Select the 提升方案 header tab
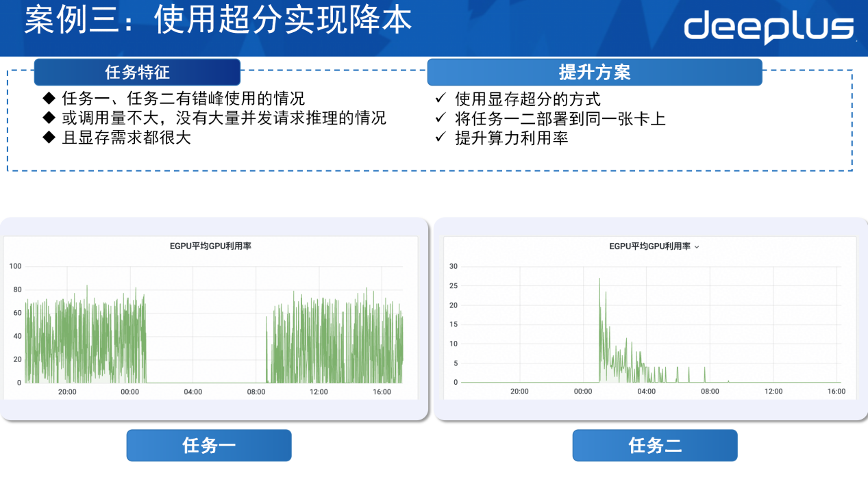 594,72
